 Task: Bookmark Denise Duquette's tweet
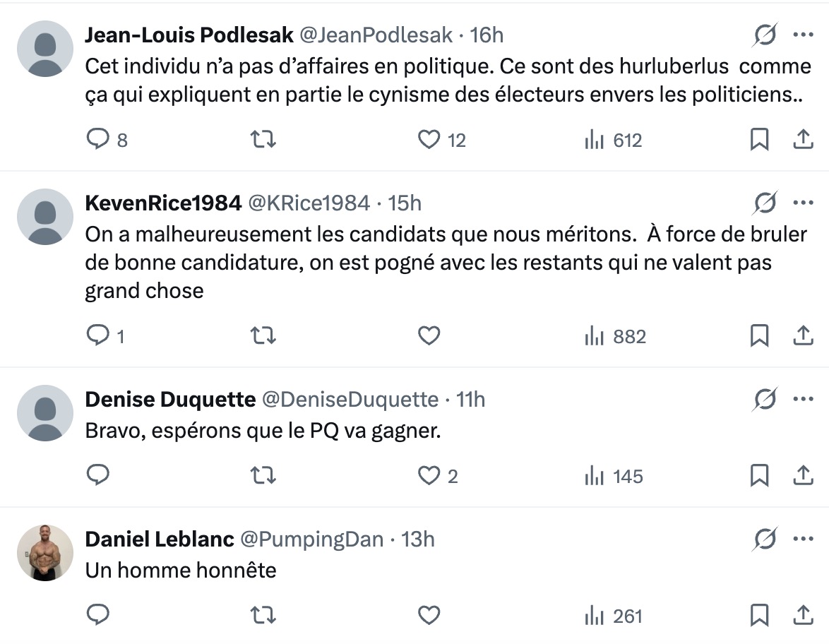[759, 475]
